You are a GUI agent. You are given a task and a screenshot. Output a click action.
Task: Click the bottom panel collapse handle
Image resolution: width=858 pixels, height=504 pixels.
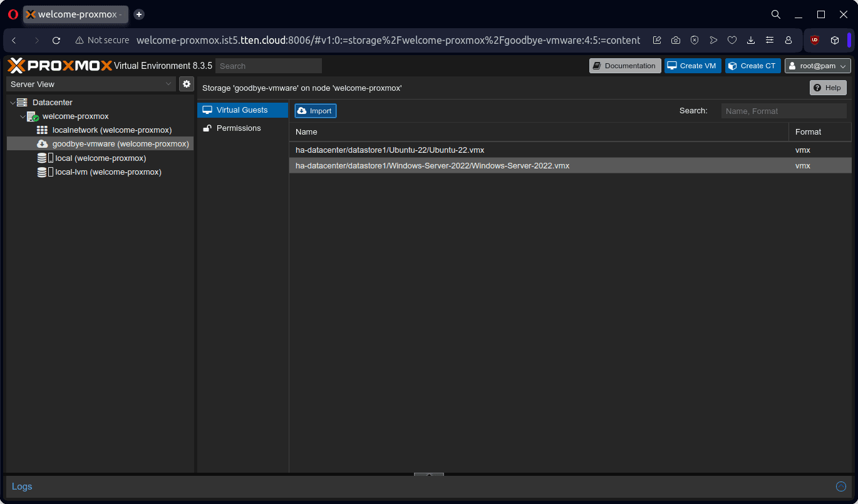click(429, 475)
